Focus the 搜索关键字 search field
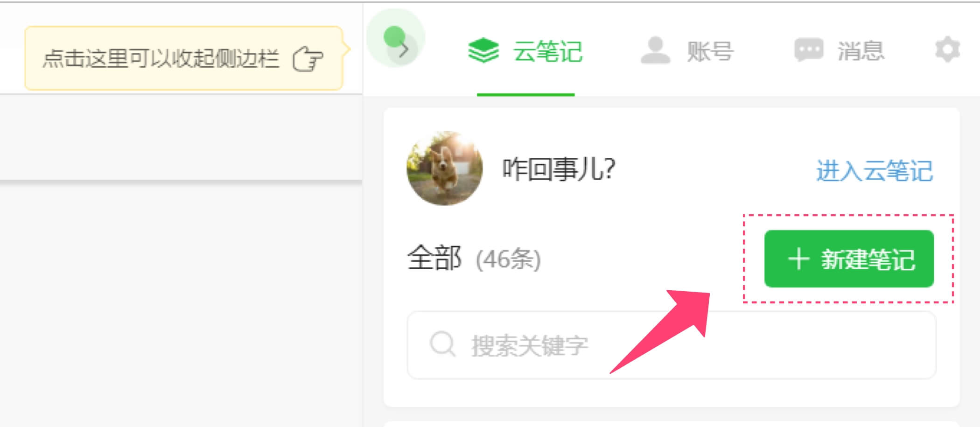The height and width of the screenshot is (427, 980). click(x=672, y=345)
